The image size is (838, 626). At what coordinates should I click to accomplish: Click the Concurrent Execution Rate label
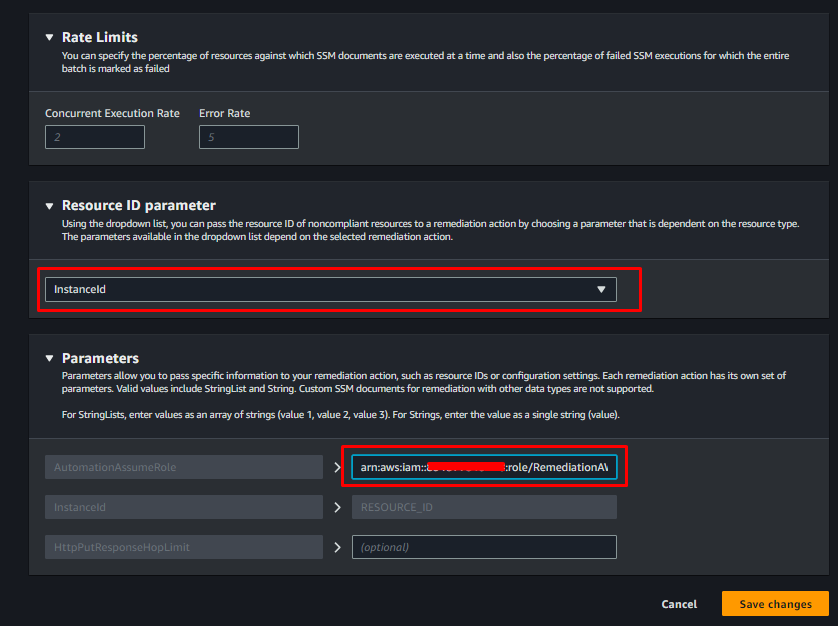click(x=112, y=113)
